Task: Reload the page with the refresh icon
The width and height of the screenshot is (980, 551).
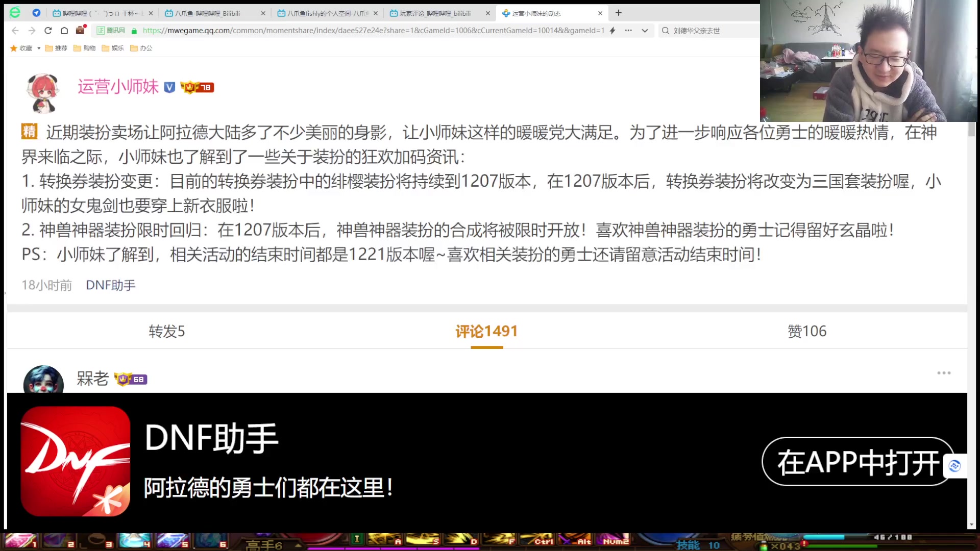Action: (x=48, y=31)
